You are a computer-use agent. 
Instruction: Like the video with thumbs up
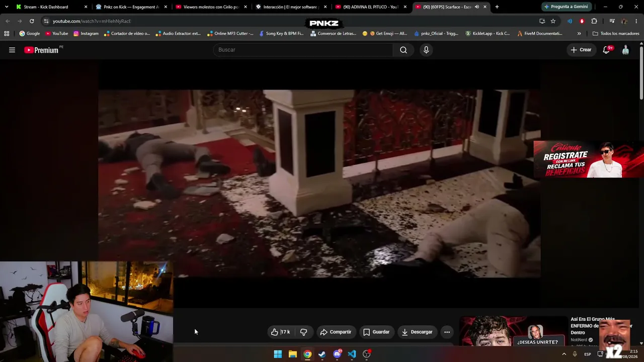[x=281, y=332]
